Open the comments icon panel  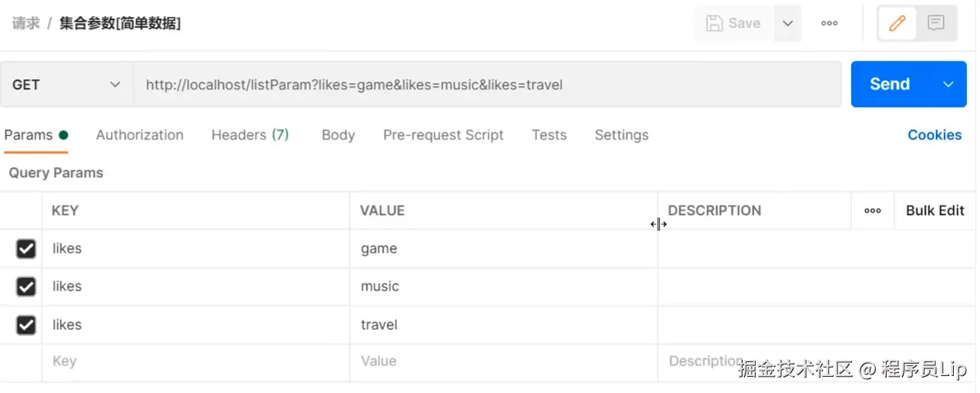click(x=936, y=23)
